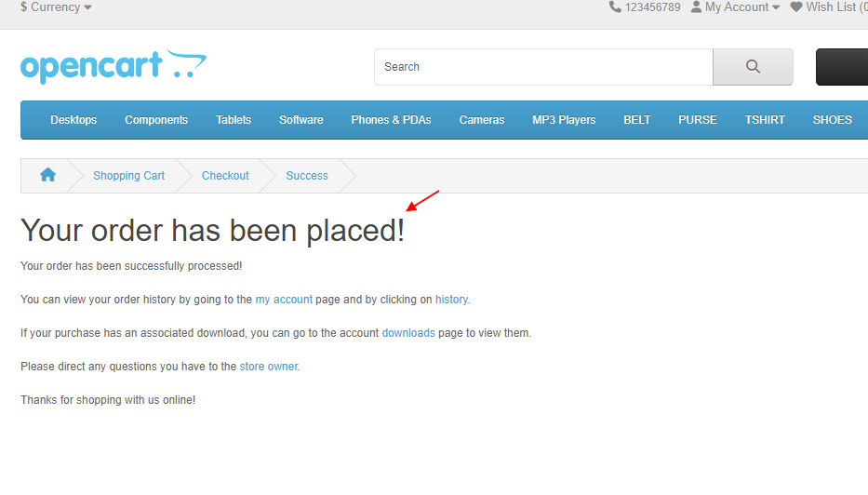Click 'Your order has been successfully processed!' text

131,266
